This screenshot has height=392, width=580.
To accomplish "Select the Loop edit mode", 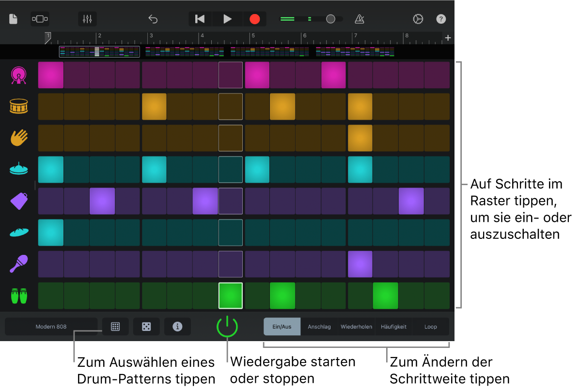I will point(430,327).
